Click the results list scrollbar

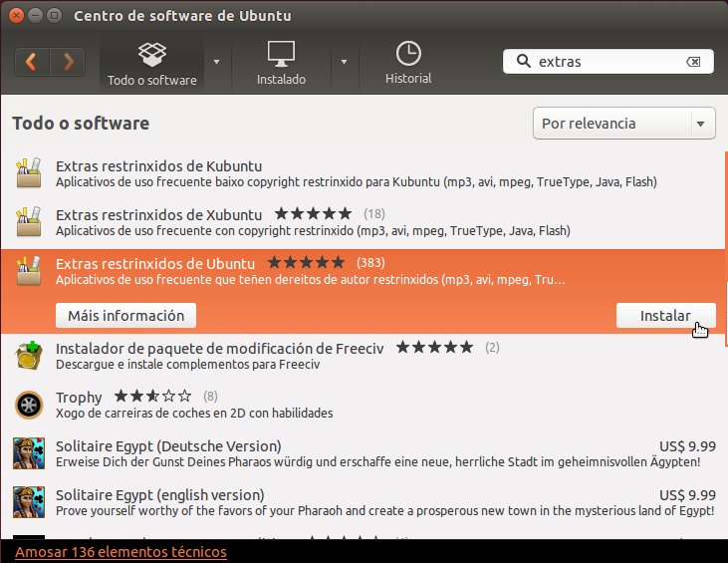pos(726,248)
